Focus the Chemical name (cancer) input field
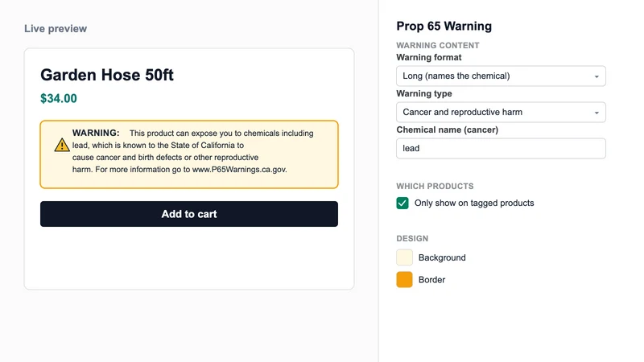The height and width of the screenshot is (362, 644). [501, 148]
